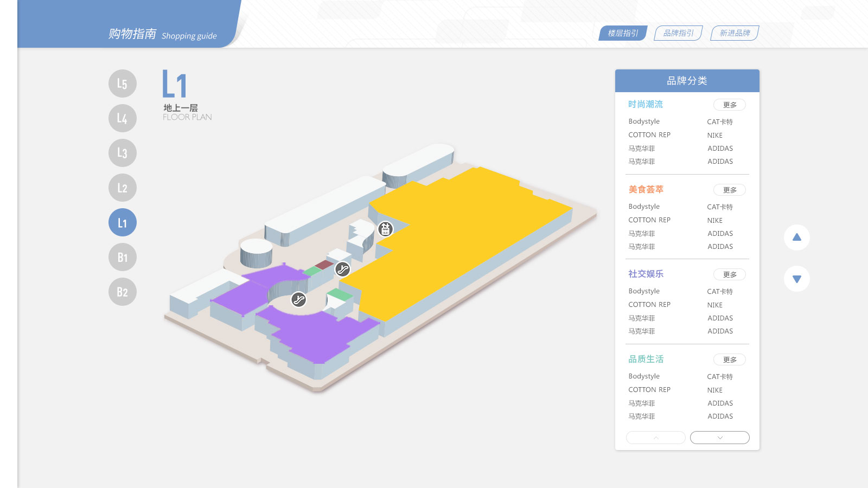Click 更多 next to 美食荟萃

coord(730,190)
